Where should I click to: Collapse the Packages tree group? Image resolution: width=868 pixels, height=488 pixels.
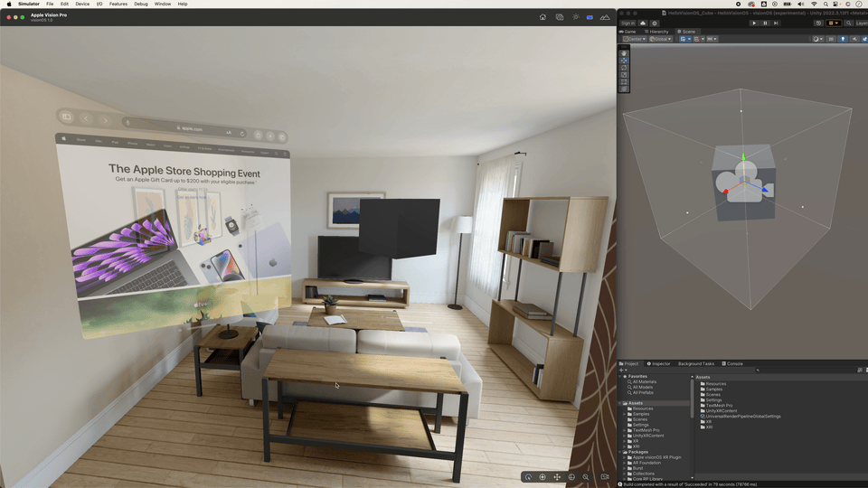[x=620, y=452]
